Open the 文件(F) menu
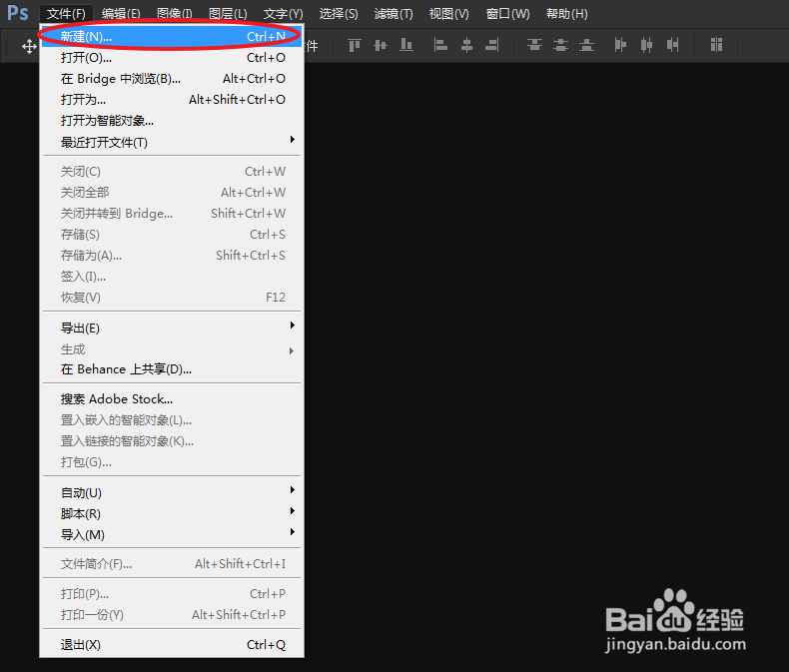This screenshot has width=789, height=672. coord(66,14)
